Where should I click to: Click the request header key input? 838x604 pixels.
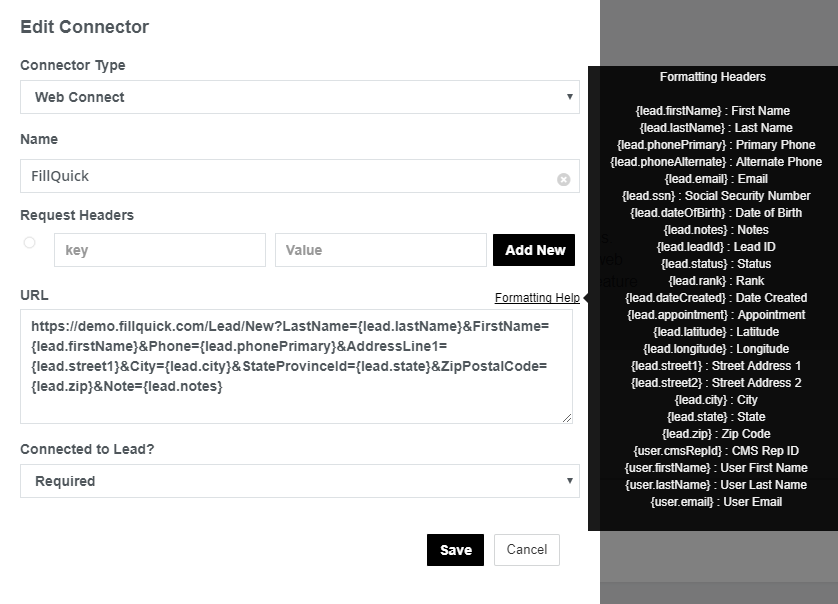click(160, 250)
